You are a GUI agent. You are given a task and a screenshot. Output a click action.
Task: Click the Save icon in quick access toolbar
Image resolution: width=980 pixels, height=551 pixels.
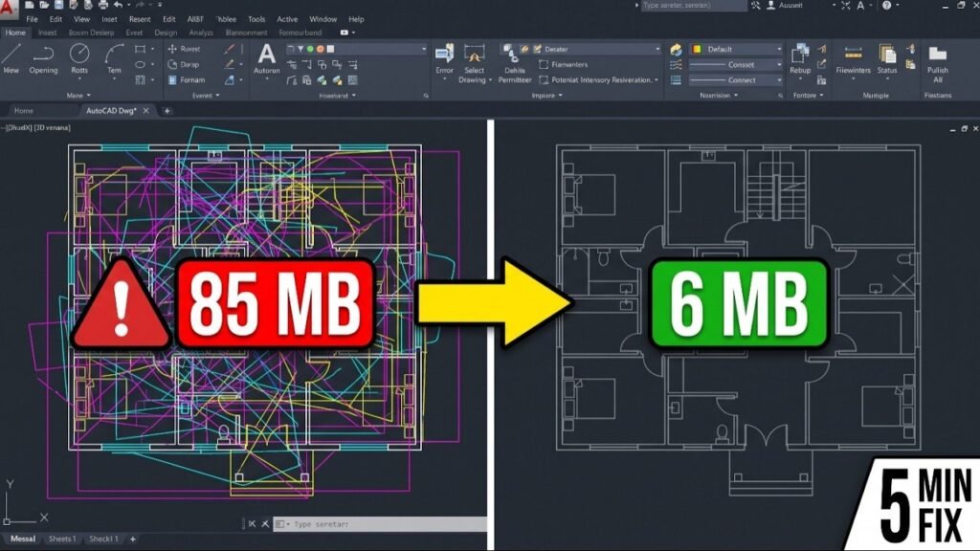(x=58, y=5)
